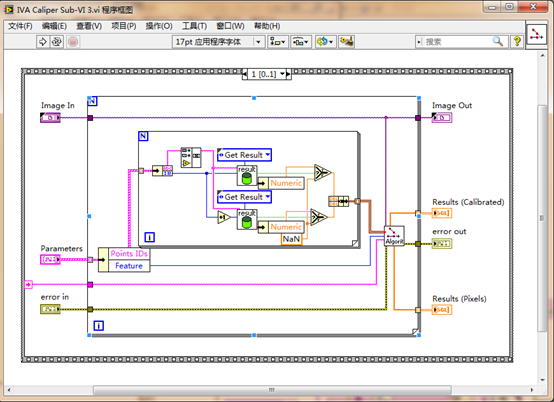Open the Align Objects toolbar menu
The image size is (554, 402).
(278, 42)
